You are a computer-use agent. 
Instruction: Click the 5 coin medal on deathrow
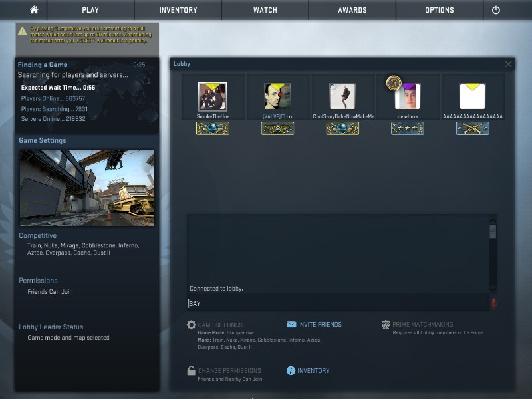tap(394, 83)
